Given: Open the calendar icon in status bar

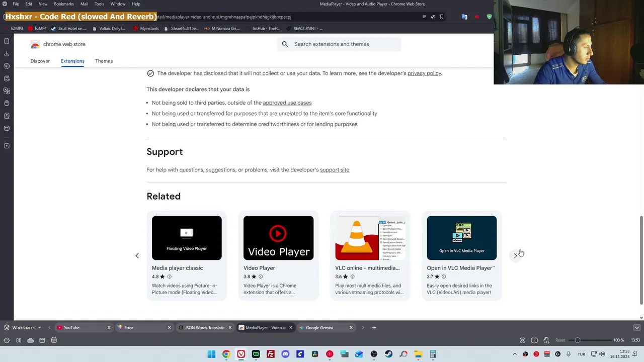Looking at the screenshot, I should pyautogui.click(x=54, y=340).
